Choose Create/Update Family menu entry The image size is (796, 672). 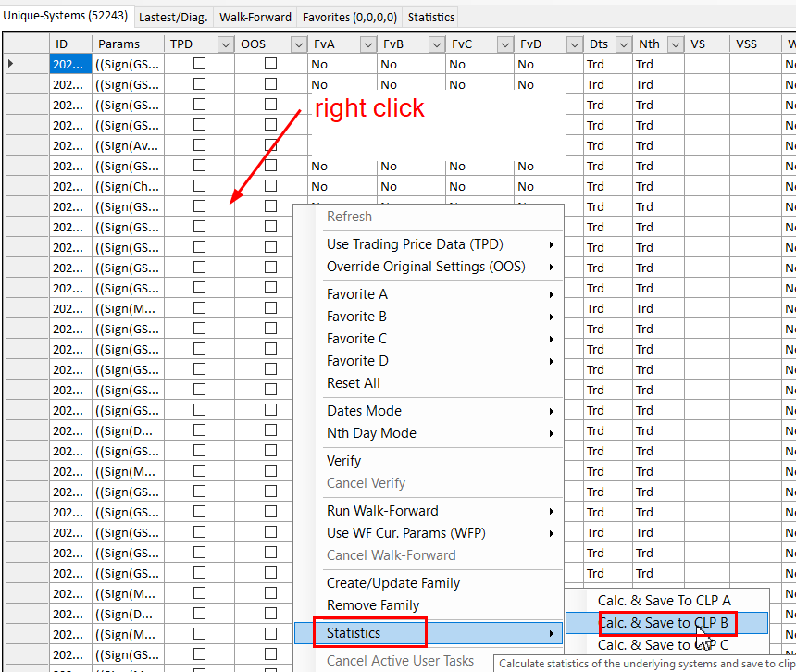click(x=392, y=583)
